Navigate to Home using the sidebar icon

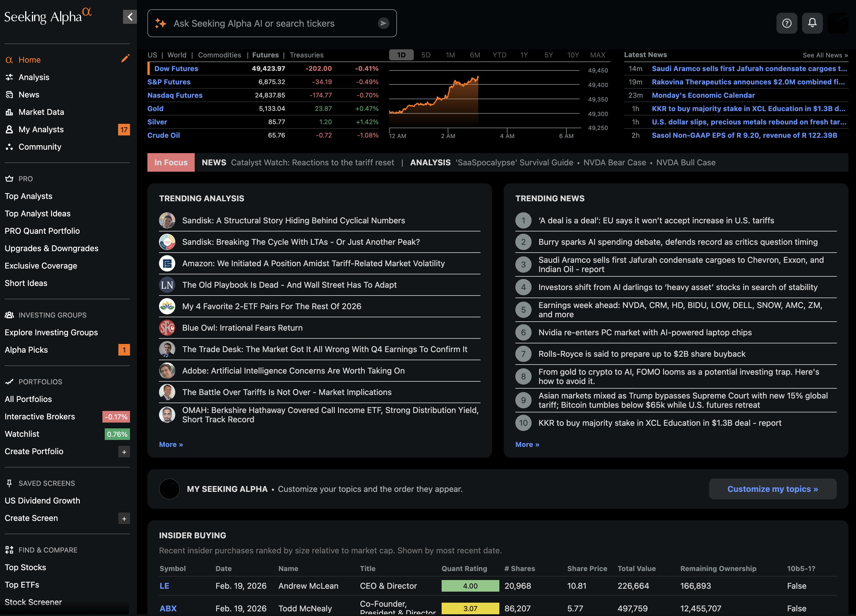[x=10, y=59]
